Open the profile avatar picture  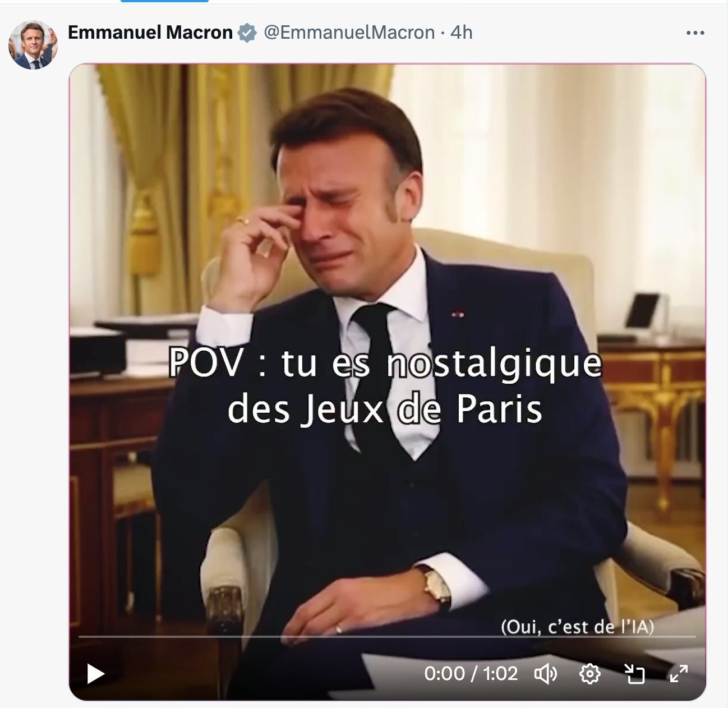pos(33,45)
